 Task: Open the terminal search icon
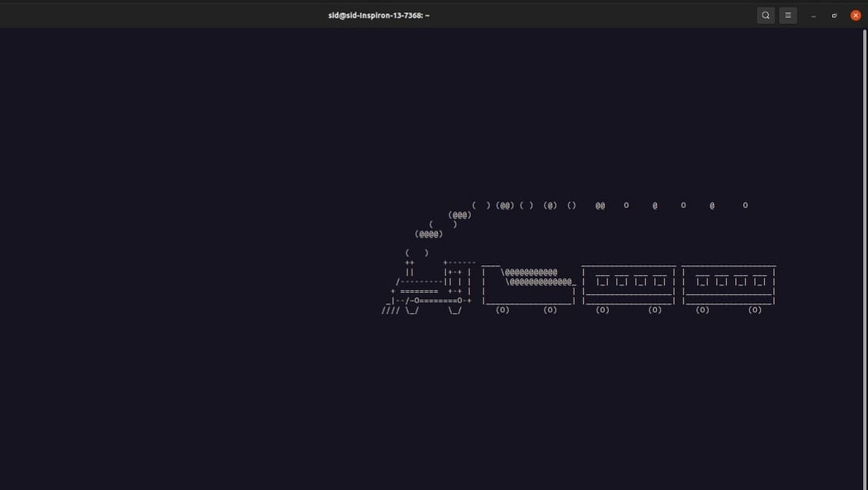[765, 15]
